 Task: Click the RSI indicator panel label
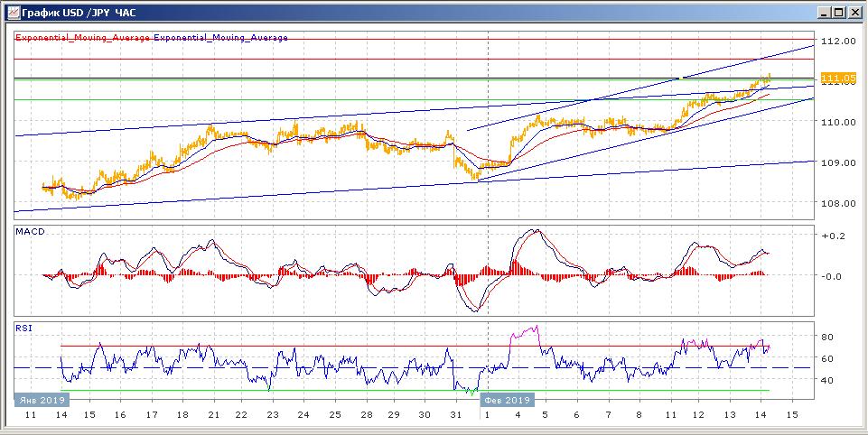(x=23, y=329)
